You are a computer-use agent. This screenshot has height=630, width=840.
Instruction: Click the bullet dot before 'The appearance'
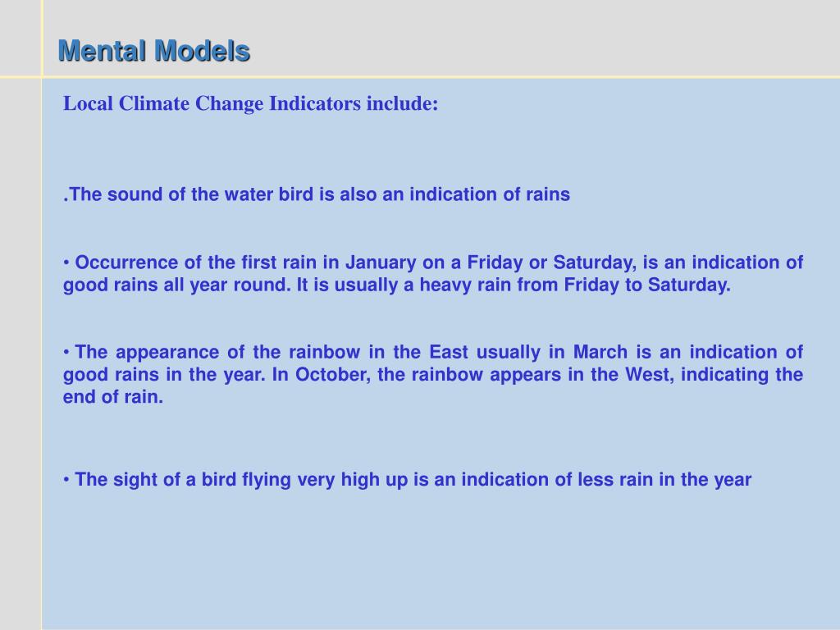point(66,353)
